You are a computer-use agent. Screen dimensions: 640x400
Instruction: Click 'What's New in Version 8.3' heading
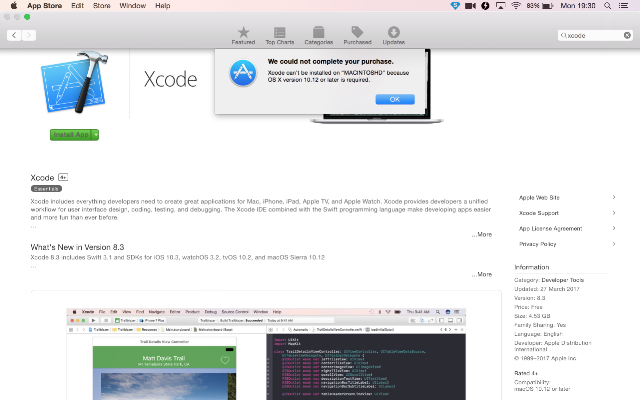point(77,247)
